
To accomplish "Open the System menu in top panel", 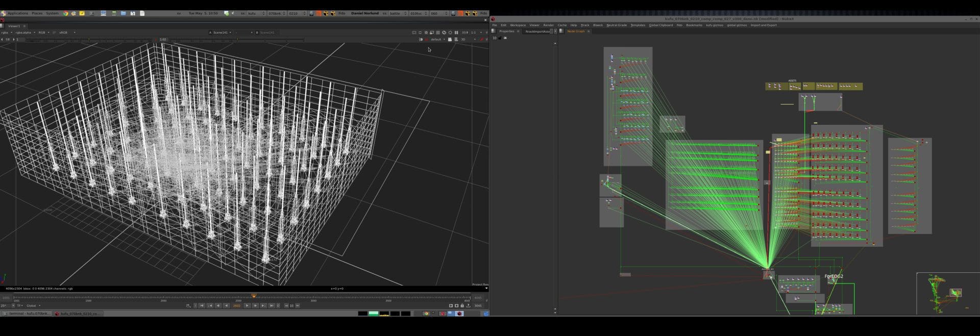I will [x=52, y=13].
